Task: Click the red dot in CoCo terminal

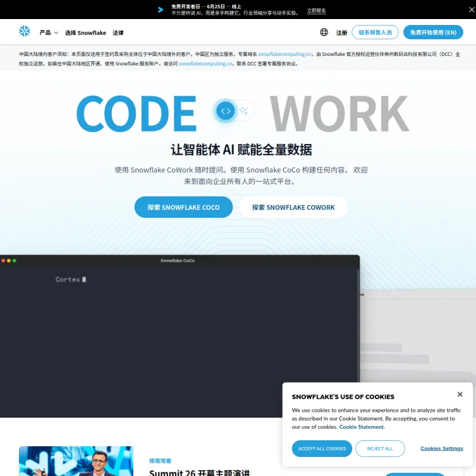Action: [3, 261]
